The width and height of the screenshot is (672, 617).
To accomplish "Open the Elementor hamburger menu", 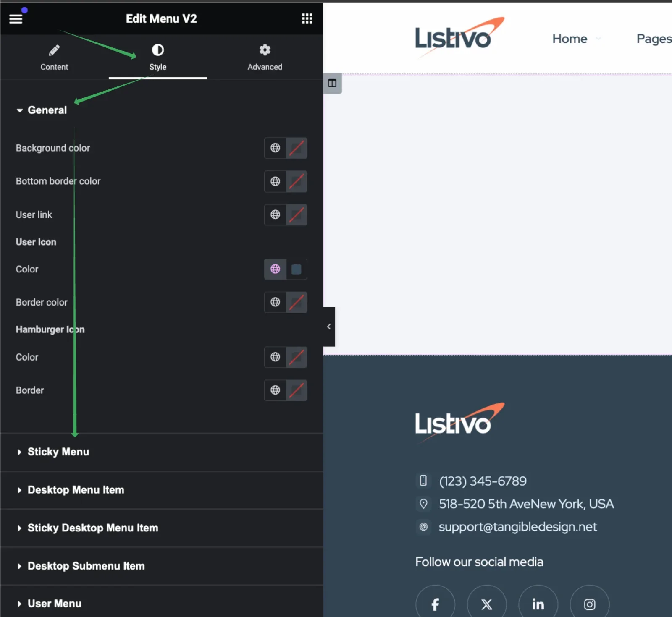I will tap(16, 19).
